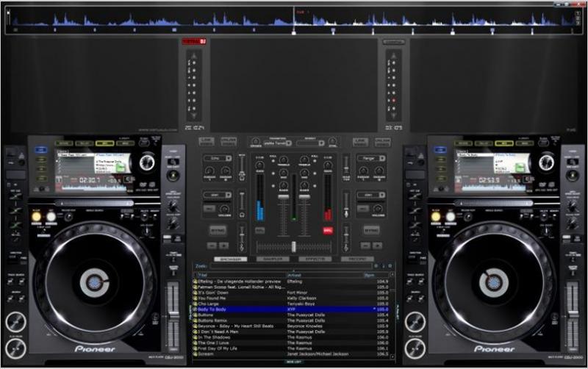This screenshot has height=369, width=588.
Task: Open the right deck Flanger effect dropdown
Action: pos(370,158)
